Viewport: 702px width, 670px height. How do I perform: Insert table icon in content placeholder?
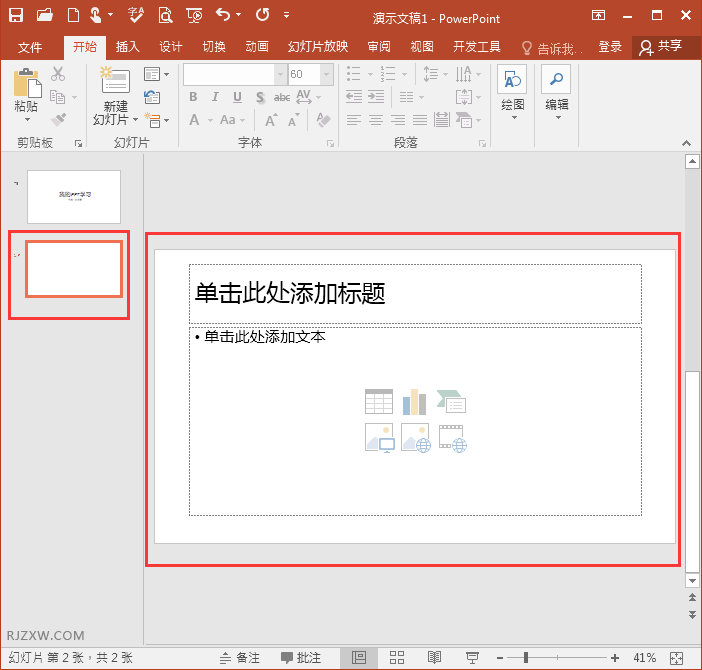[x=379, y=401]
